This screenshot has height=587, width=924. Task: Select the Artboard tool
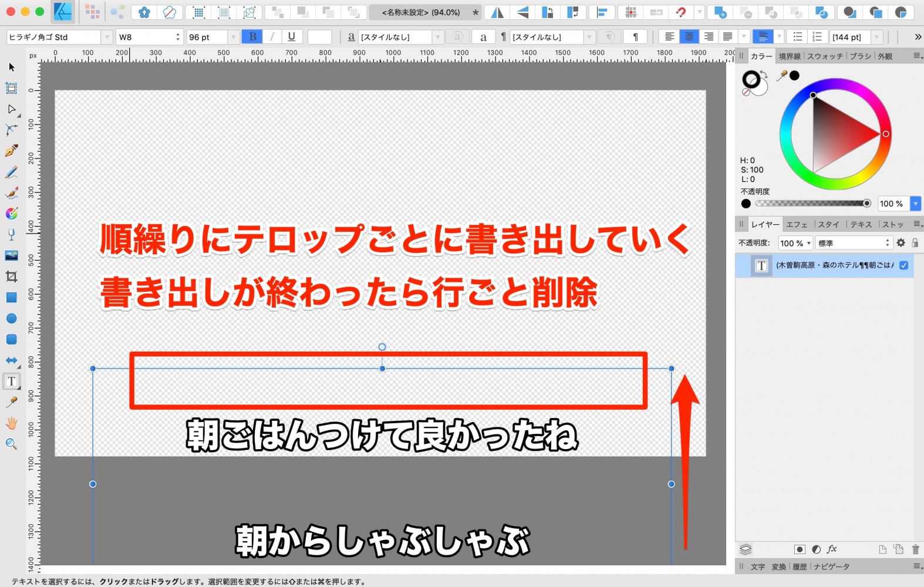(11, 89)
